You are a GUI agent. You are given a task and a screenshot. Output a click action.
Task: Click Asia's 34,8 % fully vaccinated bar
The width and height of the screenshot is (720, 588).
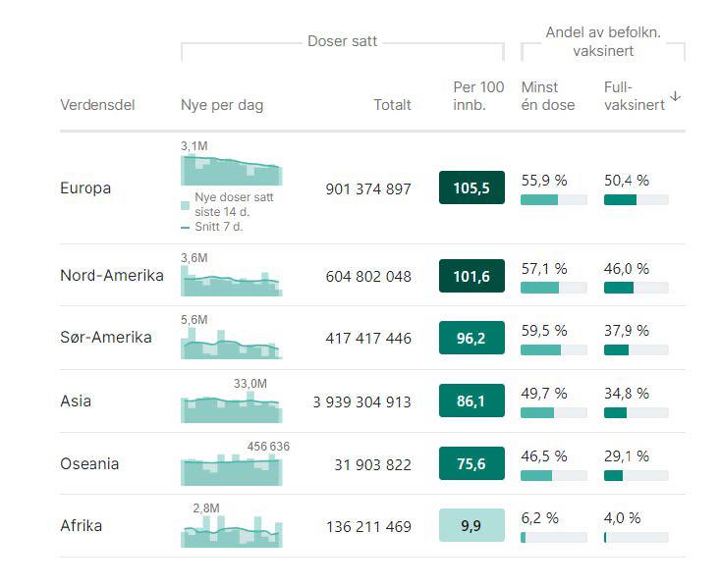pyautogui.click(x=636, y=412)
